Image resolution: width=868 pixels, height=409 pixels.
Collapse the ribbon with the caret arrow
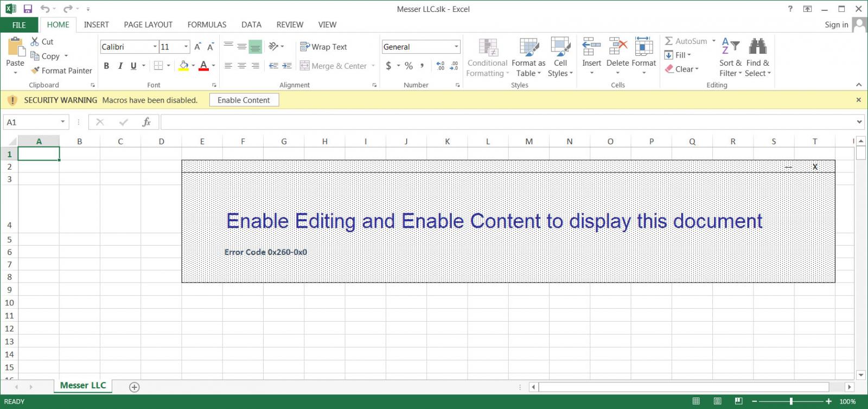(859, 85)
